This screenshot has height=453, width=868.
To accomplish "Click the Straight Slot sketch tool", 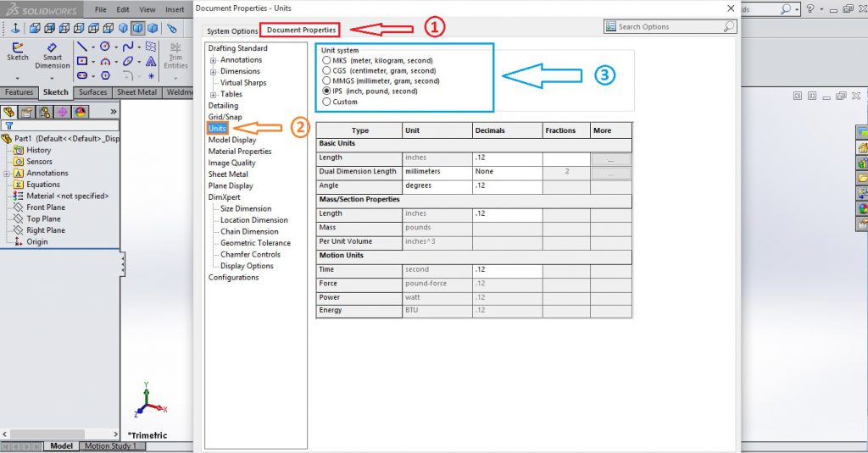I will 82,75.
